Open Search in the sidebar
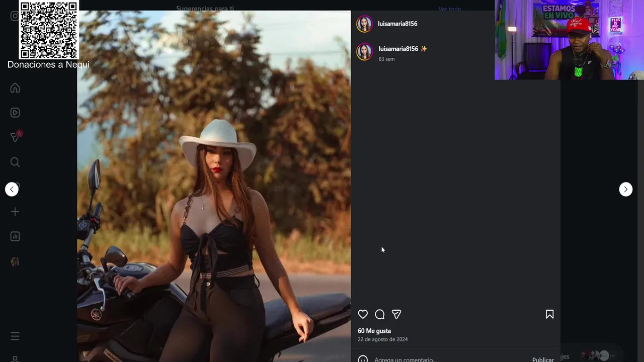The image size is (644, 362). [x=15, y=162]
